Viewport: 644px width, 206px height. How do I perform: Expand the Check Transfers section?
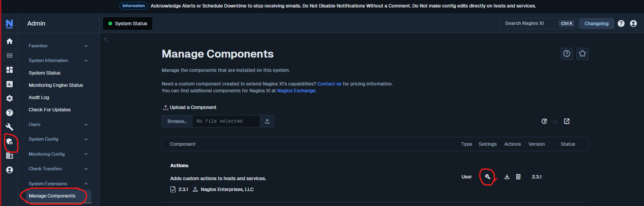click(x=58, y=169)
